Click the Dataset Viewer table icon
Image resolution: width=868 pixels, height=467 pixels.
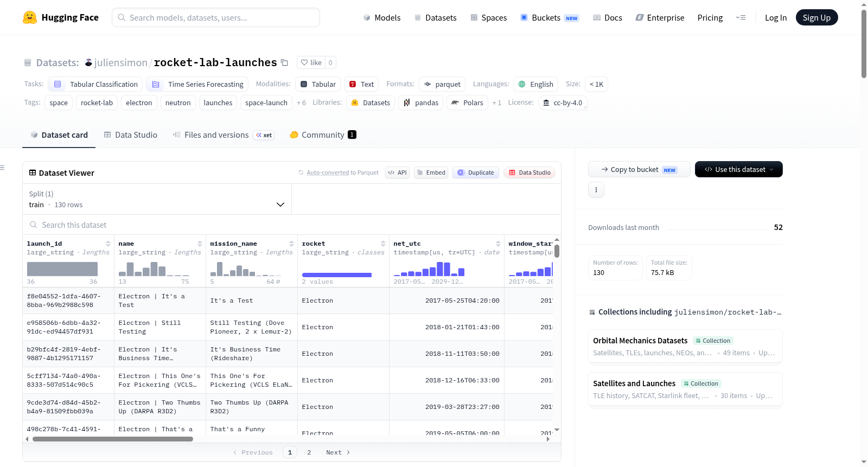(x=33, y=173)
